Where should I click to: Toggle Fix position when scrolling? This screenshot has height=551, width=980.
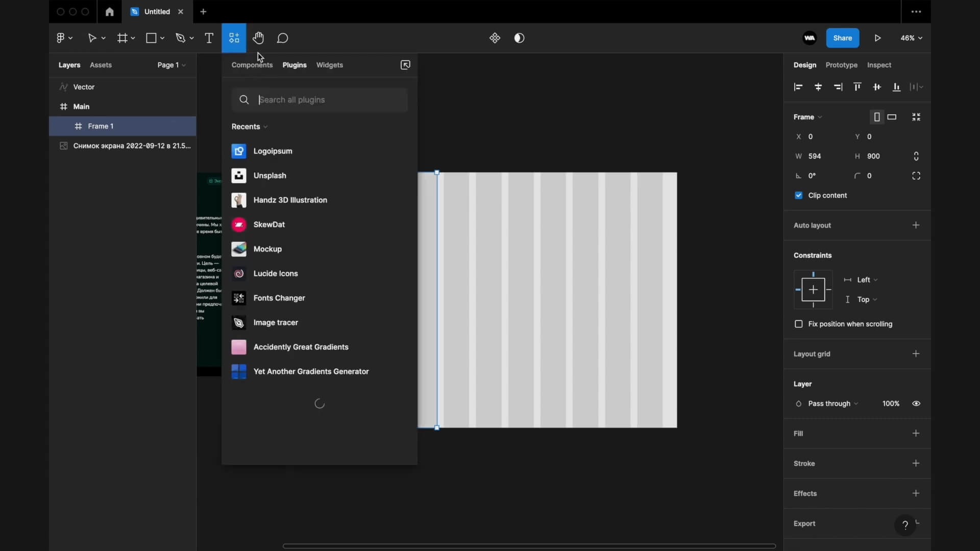click(799, 323)
